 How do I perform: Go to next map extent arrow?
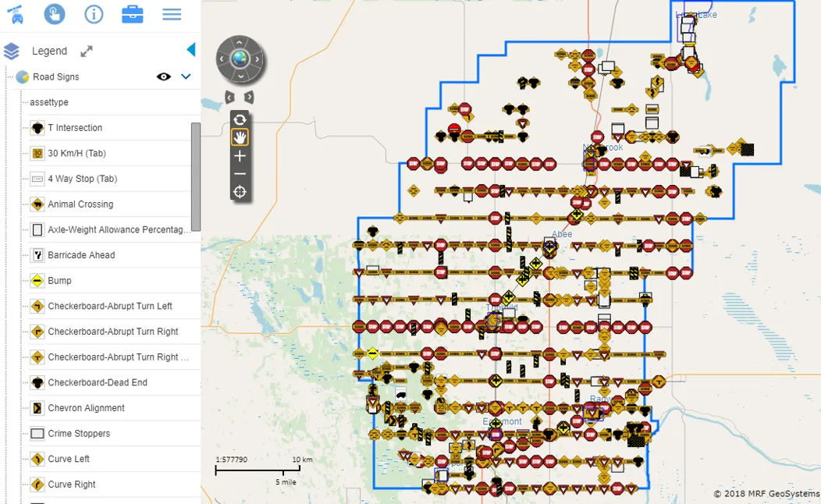(x=249, y=98)
